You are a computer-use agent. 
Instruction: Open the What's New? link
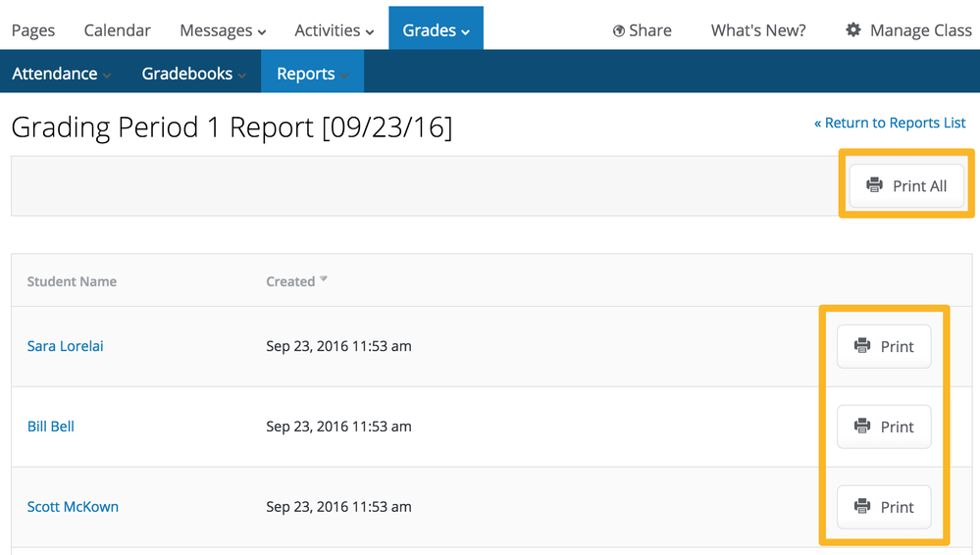(x=758, y=30)
